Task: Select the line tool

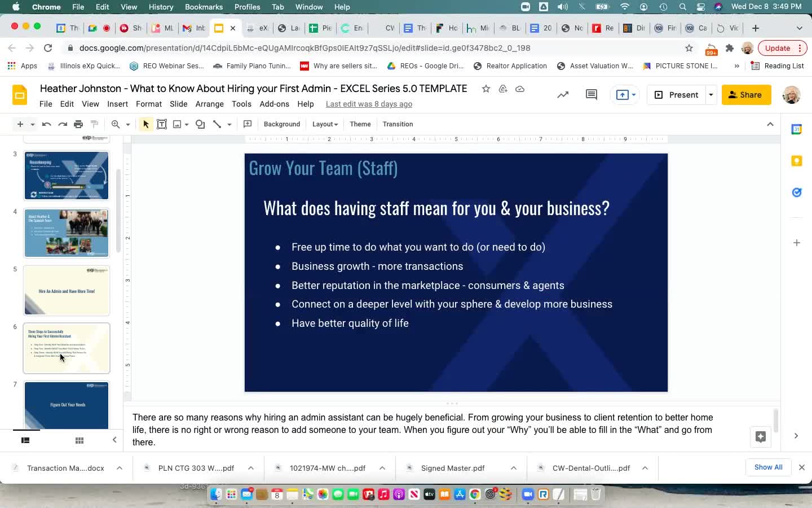Action: coord(217,124)
